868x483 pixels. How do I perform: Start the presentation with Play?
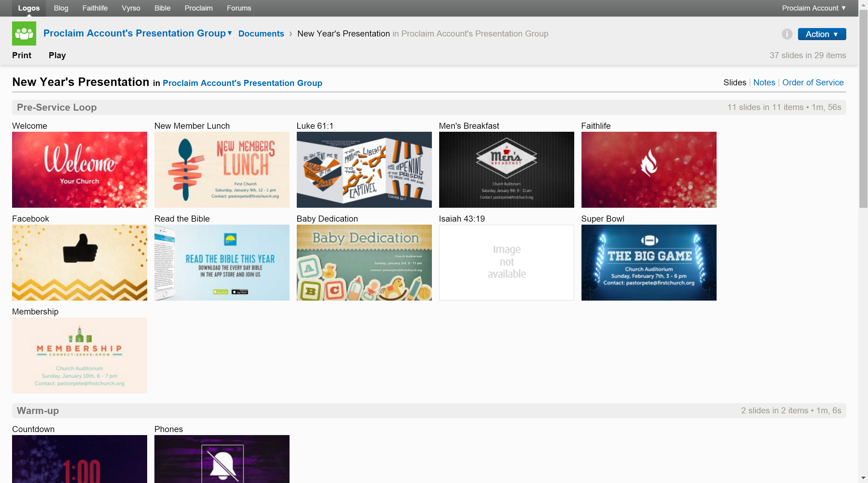pos(57,55)
